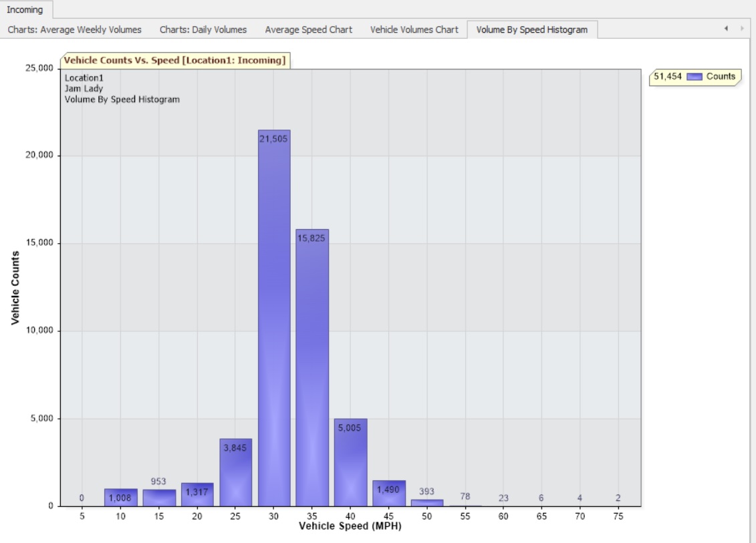
Task: Click the 10,000 y-axis label
Action: pos(39,330)
